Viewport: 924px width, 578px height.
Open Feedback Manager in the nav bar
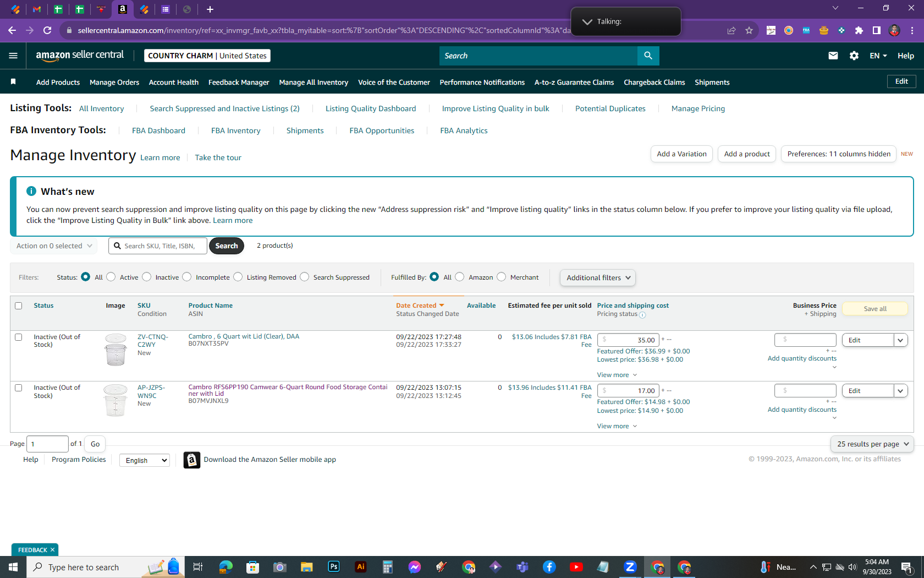(x=239, y=82)
